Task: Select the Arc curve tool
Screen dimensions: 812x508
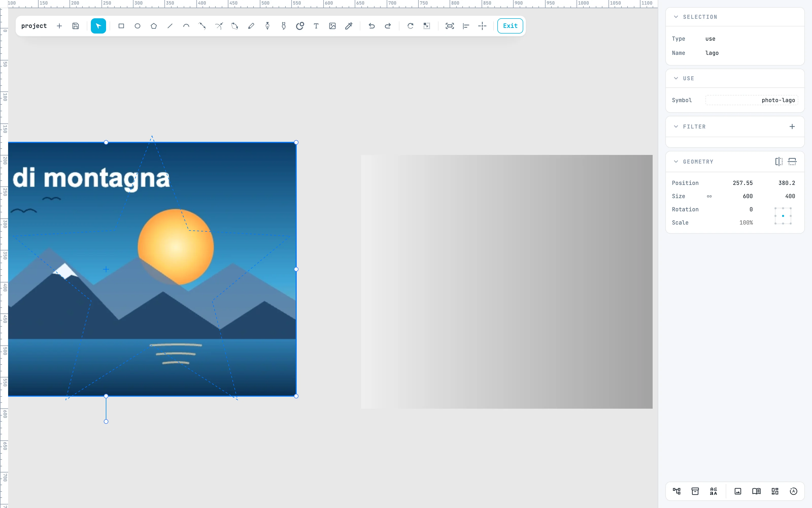Action: [x=186, y=26]
